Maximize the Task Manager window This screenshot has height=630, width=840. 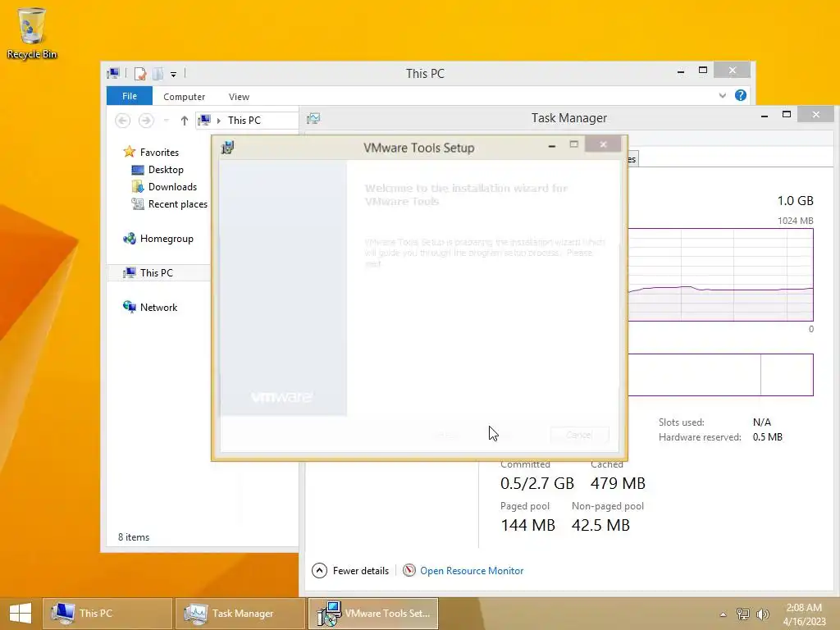point(787,114)
